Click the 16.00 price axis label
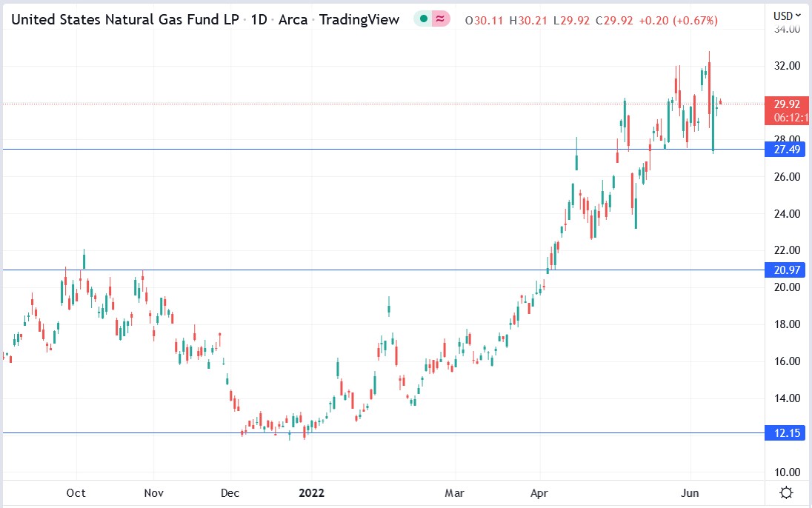Viewport: 812px width, 508px height. [x=787, y=361]
